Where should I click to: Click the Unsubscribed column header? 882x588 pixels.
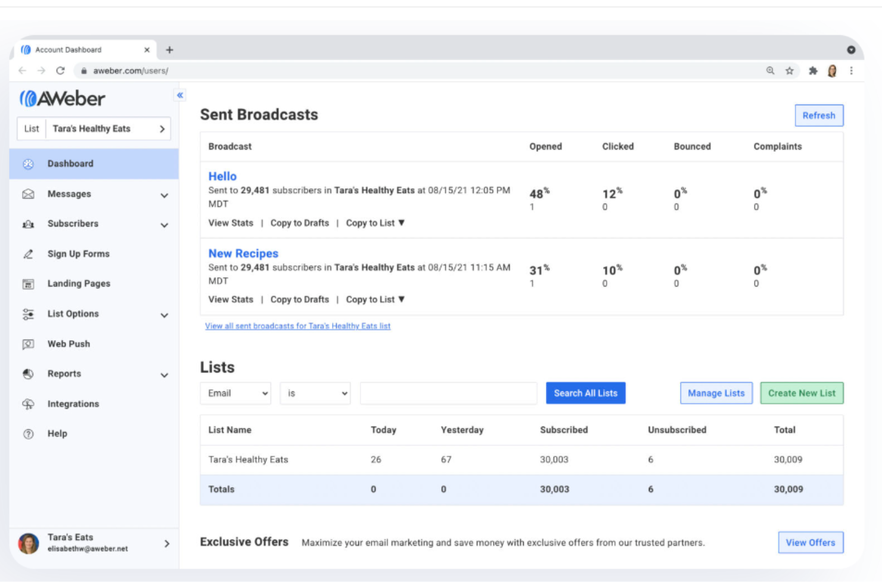(677, 430)
